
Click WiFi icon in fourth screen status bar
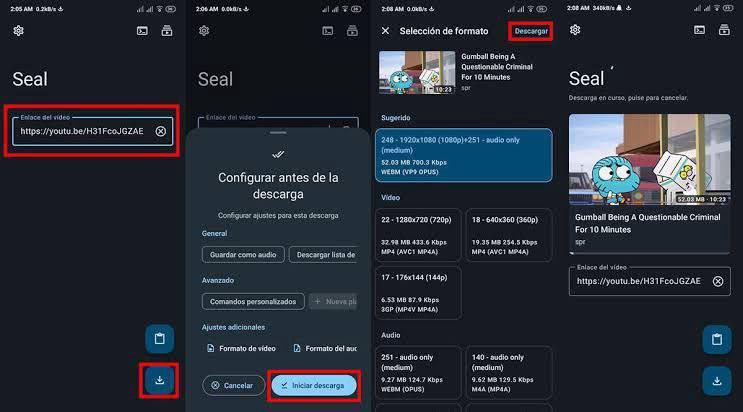717,8
